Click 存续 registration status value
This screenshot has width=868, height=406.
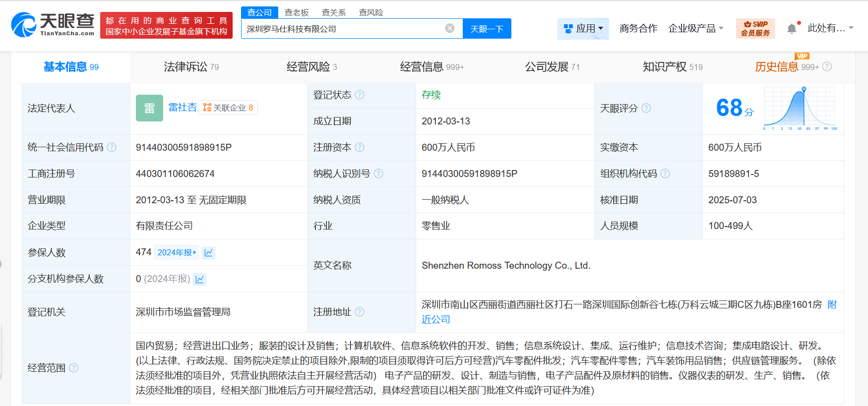pyautogui.click(x=431, y=95)
